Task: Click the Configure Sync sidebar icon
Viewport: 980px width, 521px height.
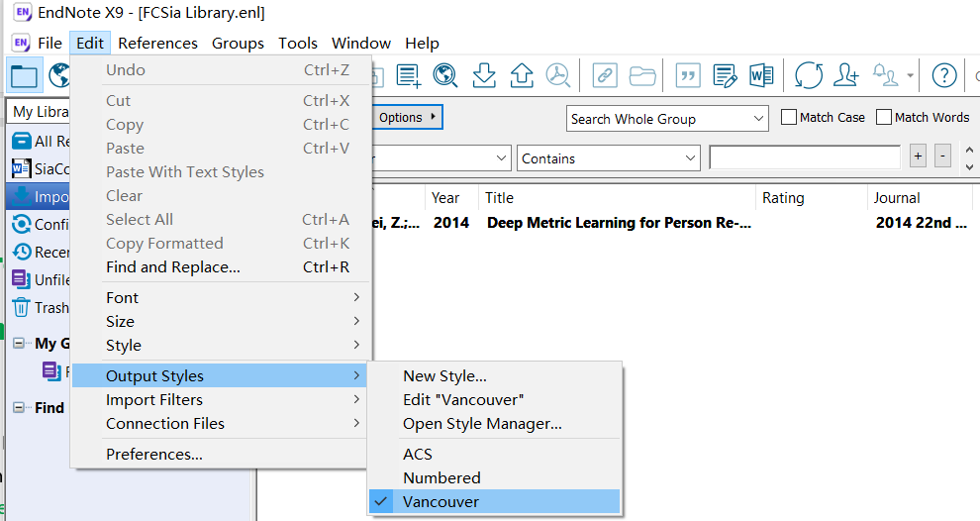Action: coord(21,224)
